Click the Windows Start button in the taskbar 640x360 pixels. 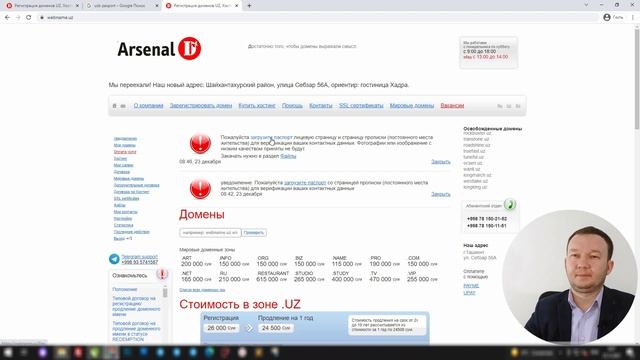point(8,352)
